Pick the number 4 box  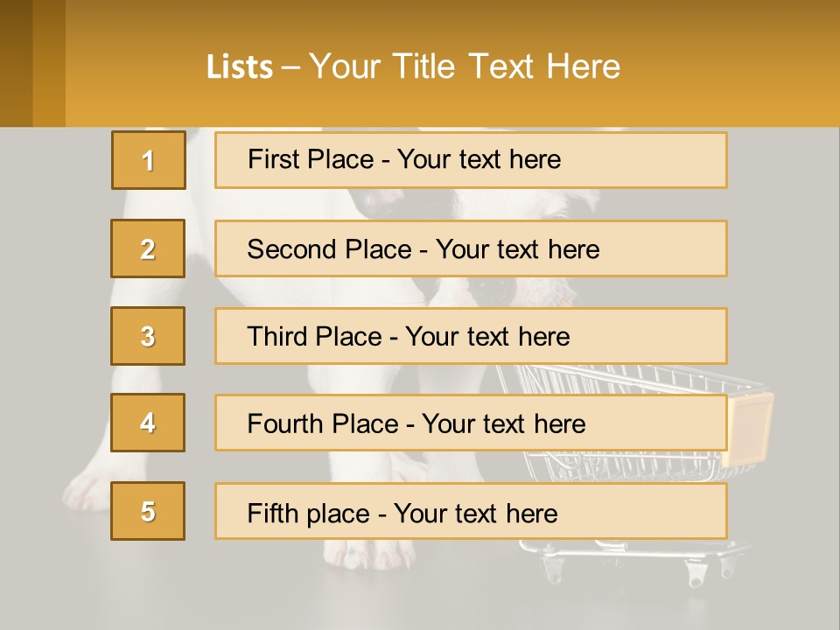(x=148, y=423)
